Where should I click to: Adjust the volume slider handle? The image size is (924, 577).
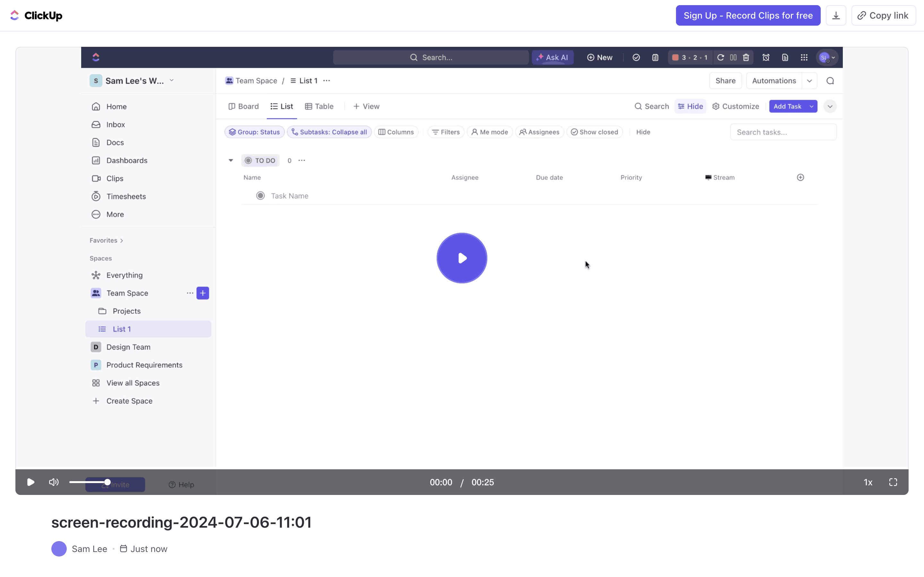point(107,482)
